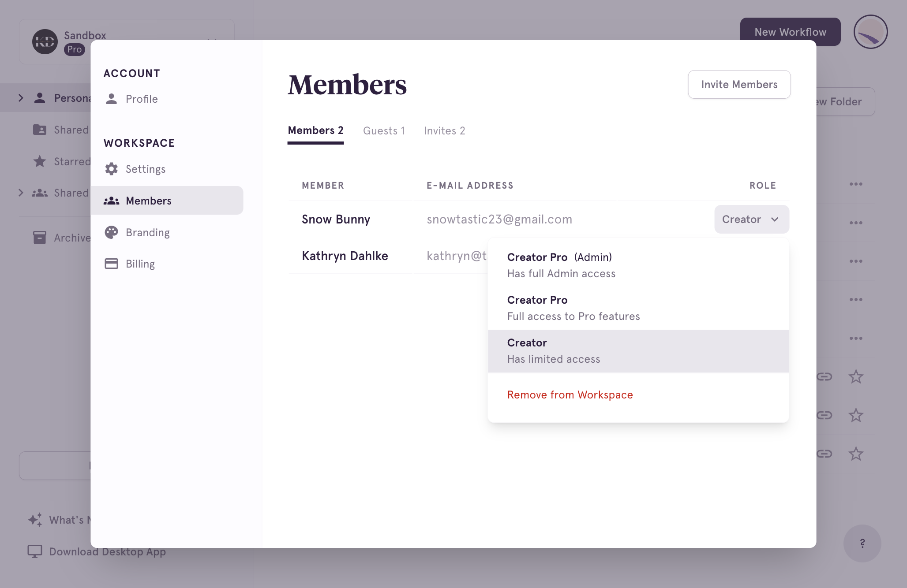Open the user avatar in top right
This screenshot has height=588, width=907.
[x=870, y=32]
